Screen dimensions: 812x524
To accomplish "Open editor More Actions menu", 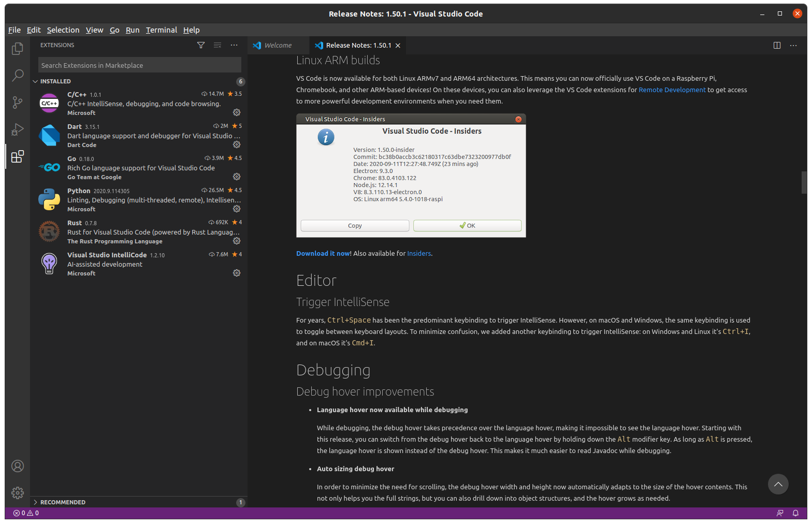I will tap(793, 45).
